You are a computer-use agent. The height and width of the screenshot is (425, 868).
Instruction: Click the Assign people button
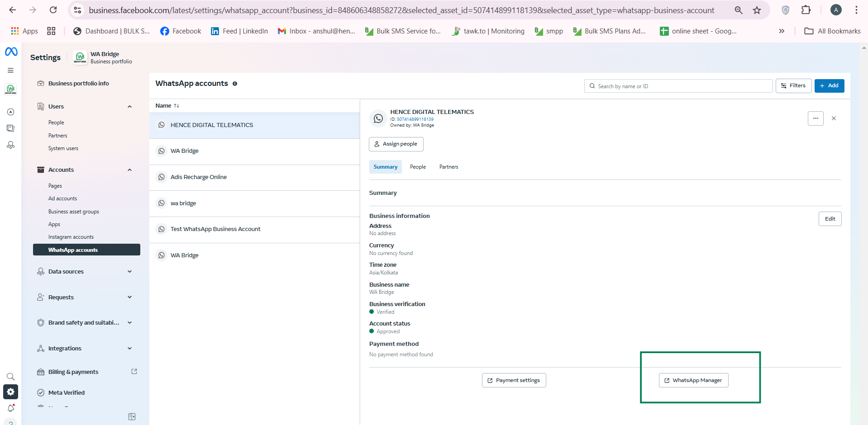(396, 144)
